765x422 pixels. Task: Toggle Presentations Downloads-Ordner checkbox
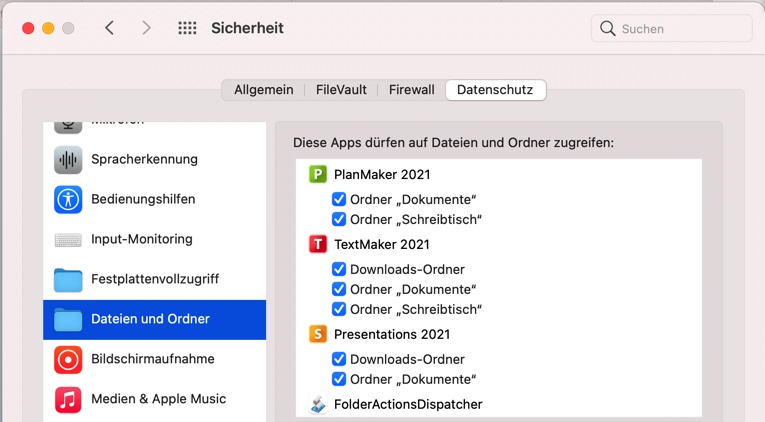(339, 359)
